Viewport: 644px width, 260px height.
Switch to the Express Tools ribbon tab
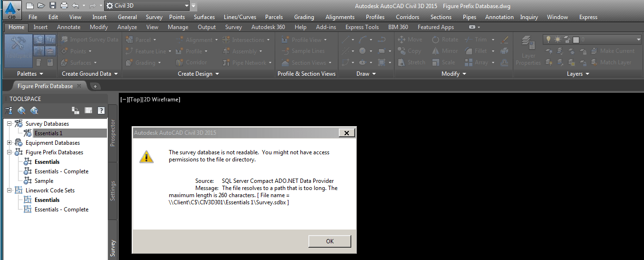pos(362,27)
